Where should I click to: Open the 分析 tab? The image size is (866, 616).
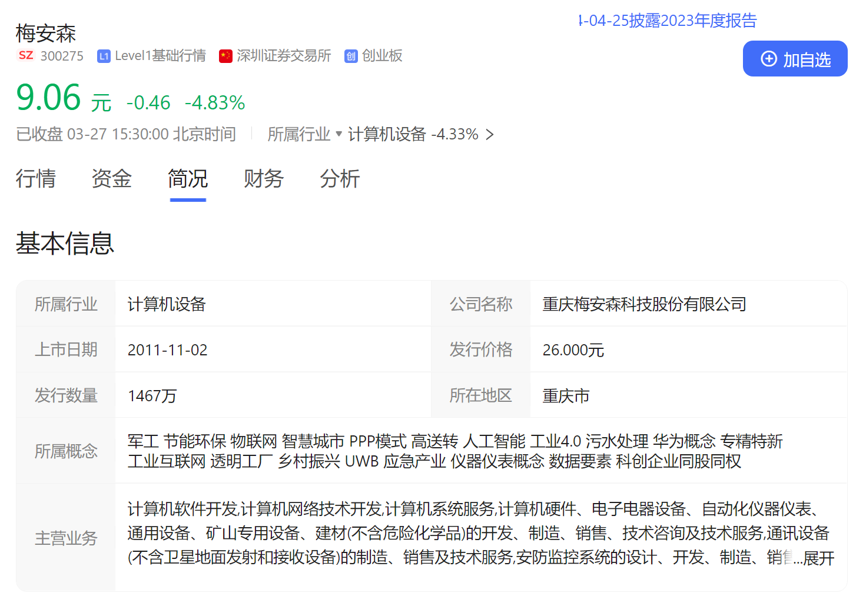pos(340,178)
